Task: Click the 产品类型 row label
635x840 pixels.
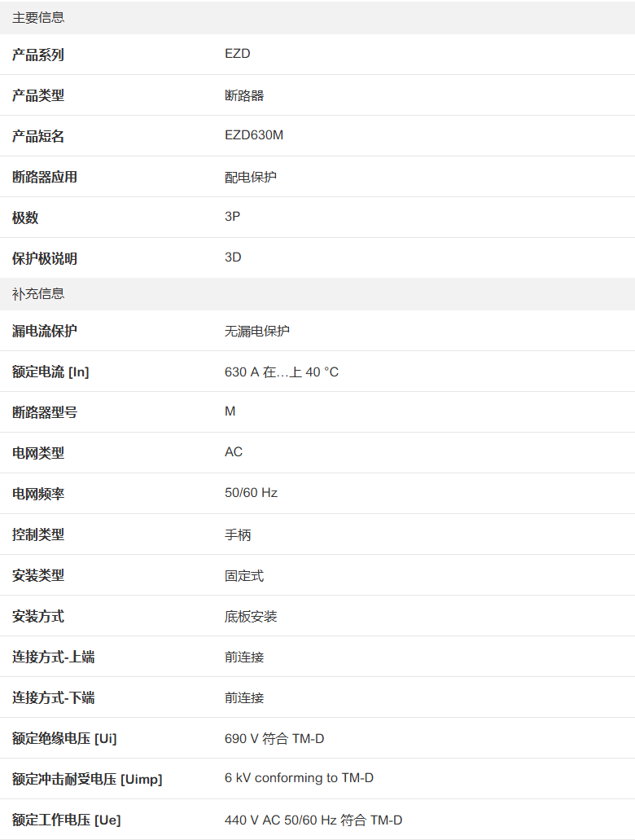Action: coord(38,95)
